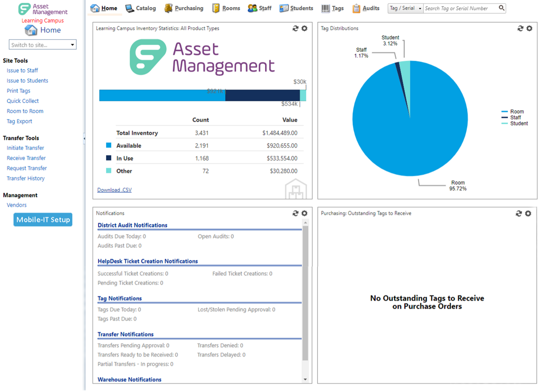This screenshot has height=392, width=543.
Task: Open the Tag / Serial search type dropdown
Action: tap(406, 8)
